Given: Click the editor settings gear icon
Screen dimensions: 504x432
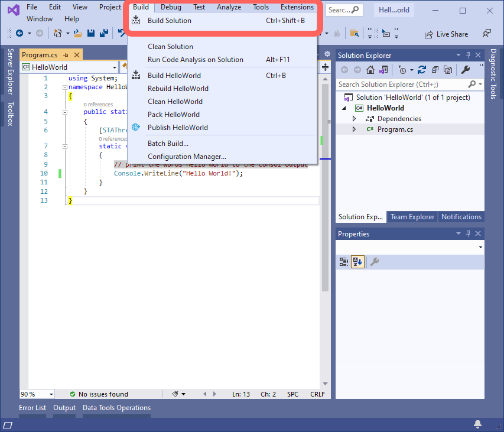Looking at the screenshot, I should pos(327,54).
